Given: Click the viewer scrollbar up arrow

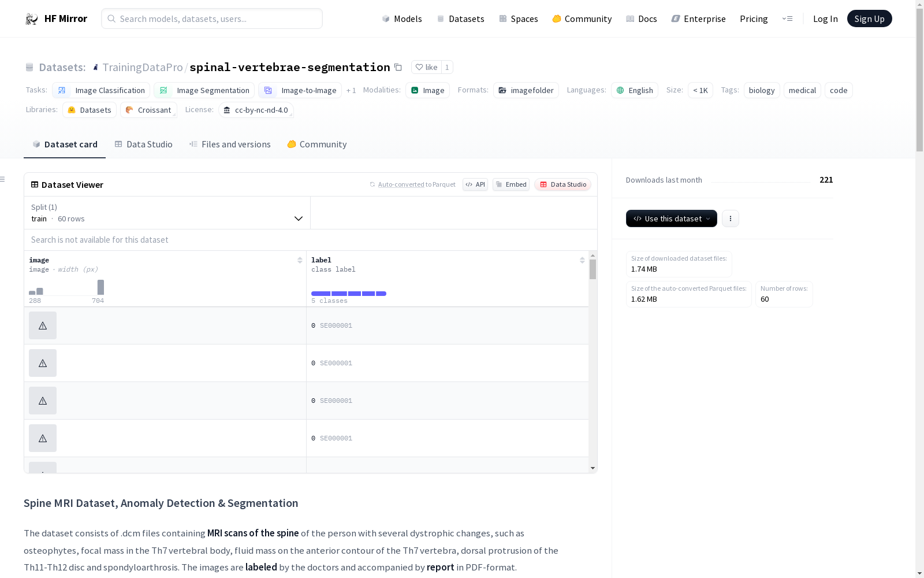Looking at the screenshot, I should [593, 255].
